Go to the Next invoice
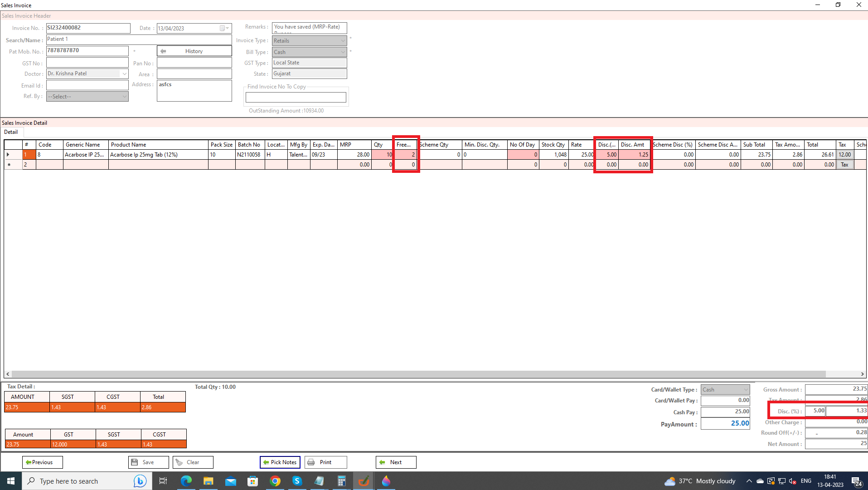 point(396,462)
